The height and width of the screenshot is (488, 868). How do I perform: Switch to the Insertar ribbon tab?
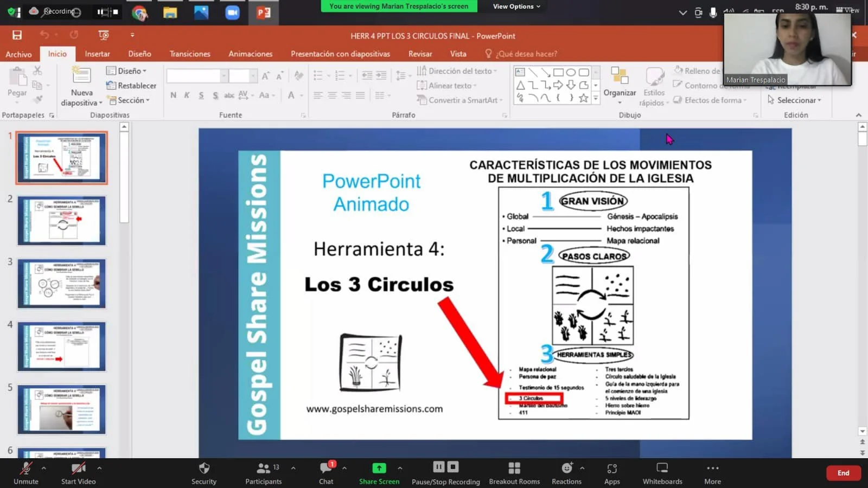97,54
